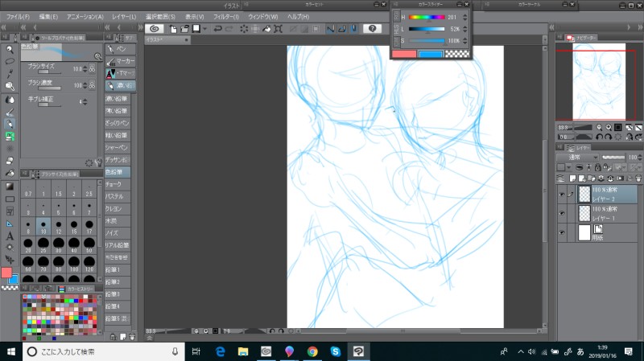Select the Decoration tool (green icon)

click(10, 136)
